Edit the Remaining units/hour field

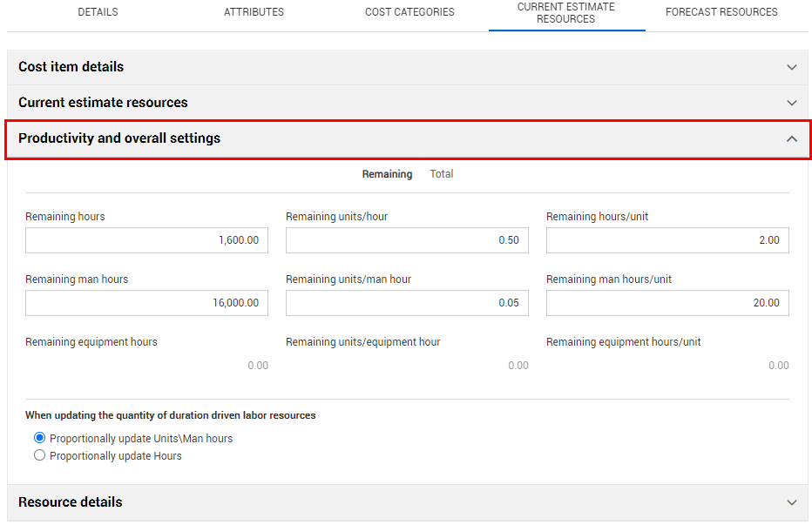(407, 240)
